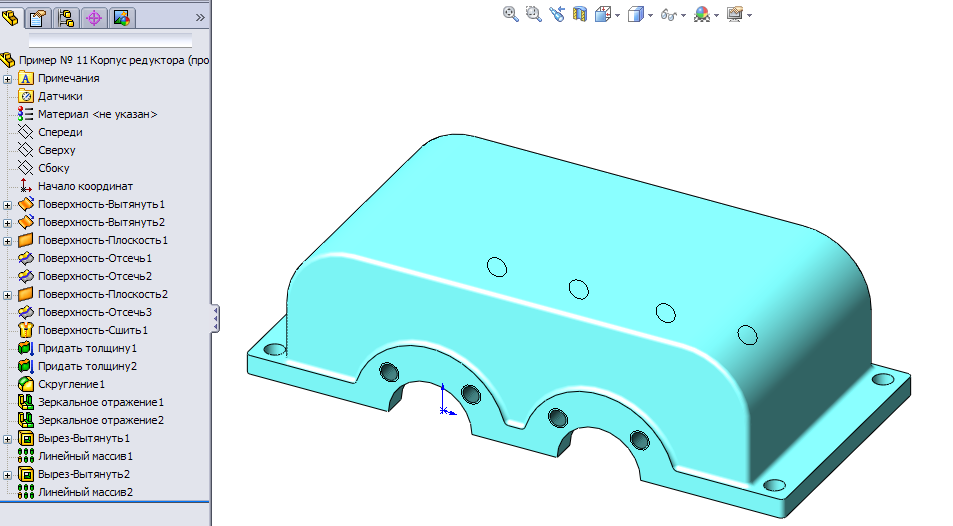Select the 'Поверхность-Плоскость2' feature
The height and width of the screenshot is (526, 953).
pyautogui.click(x=103, y=294)
